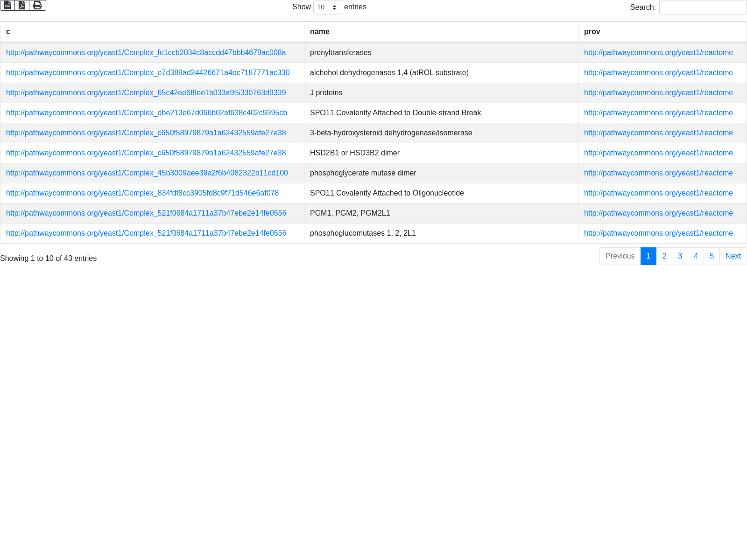Click in the Search input field
The height and width of the screenshot is (560, 747).
coord(702,7)
